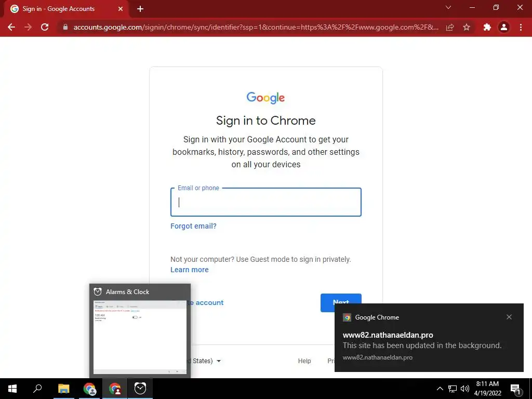Follow the Learn more link
This screenshot has width=532, height=399.
click(189, 270)
